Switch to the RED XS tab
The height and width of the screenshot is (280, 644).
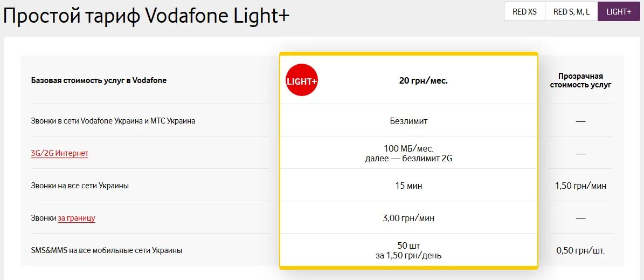(524, 11)
